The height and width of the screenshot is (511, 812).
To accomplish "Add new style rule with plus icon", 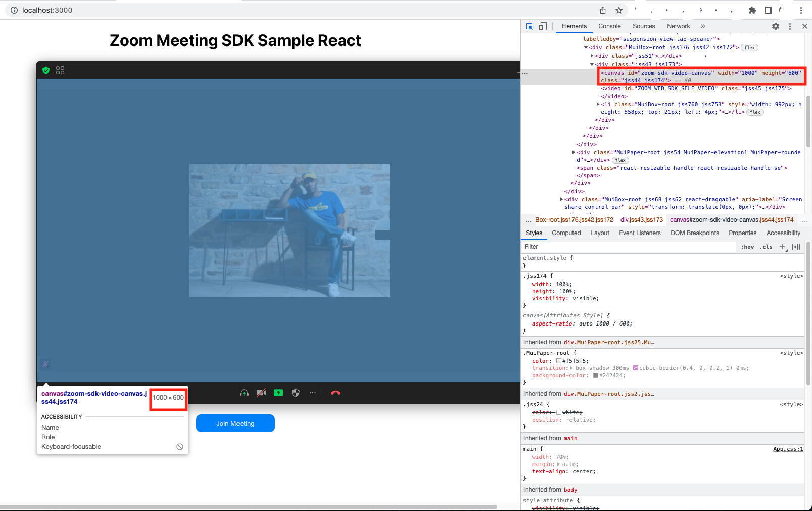I will (x=783, y=247).
